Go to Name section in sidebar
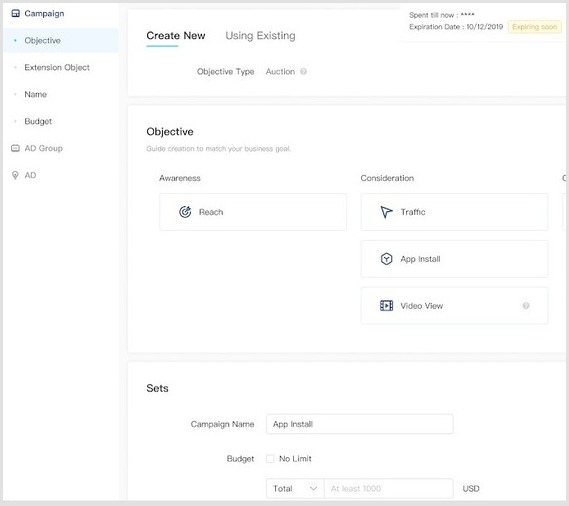Image resolution: width=569 pixels, height=506 pixels. pos(36,94)
